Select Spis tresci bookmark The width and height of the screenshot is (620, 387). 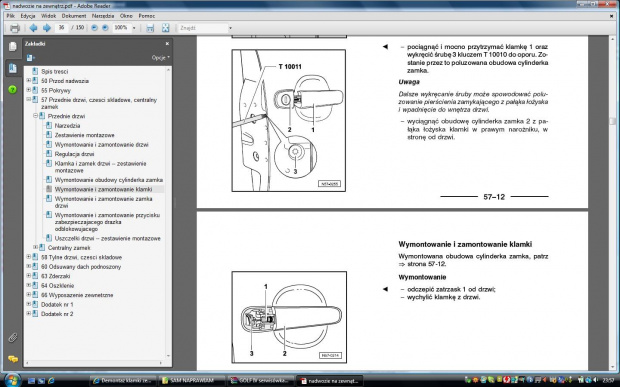[x=55, y=72]
